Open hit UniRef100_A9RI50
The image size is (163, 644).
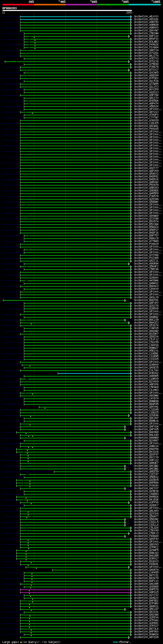coord(146,22)
